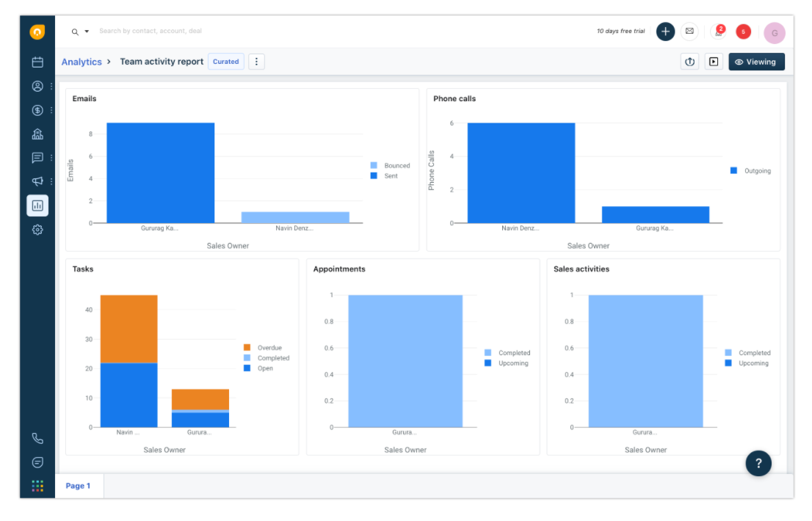Switch to the Page 1 tab
The width and height of the screenshot is (812, 521).
coord(79,486)
